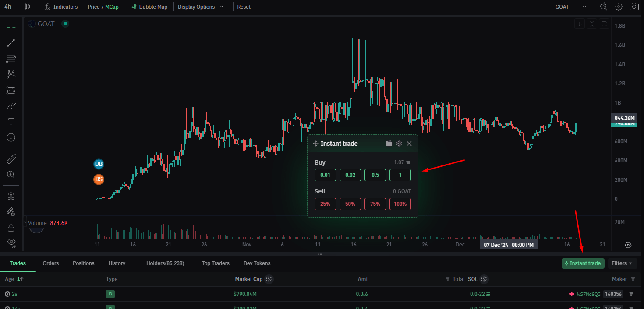Viewport: 644px width, 309px height.
Task: Open instant trade panel gear settings
Action: point(399,144)
